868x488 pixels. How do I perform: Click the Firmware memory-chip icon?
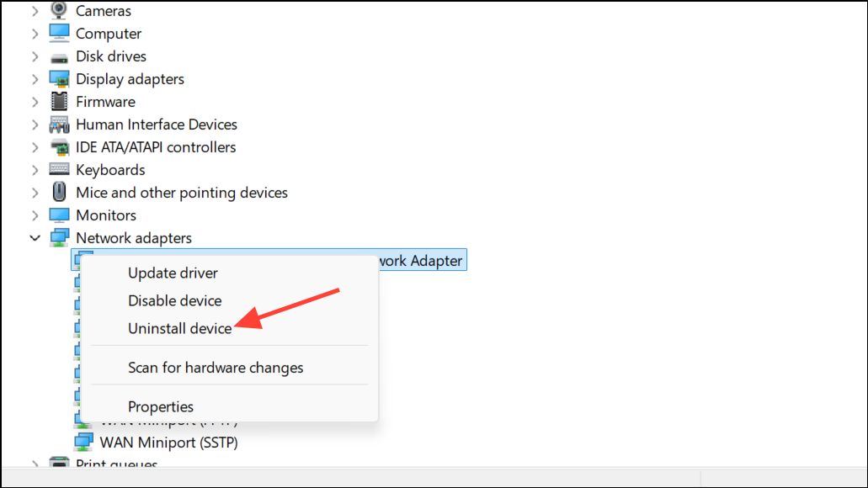(59, 101)
